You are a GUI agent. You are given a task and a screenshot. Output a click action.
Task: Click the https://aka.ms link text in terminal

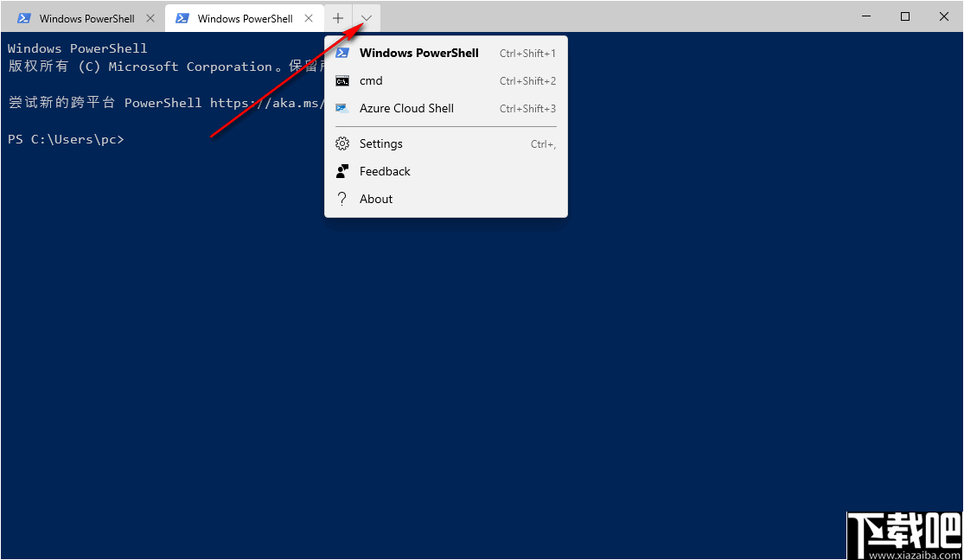(267, 103)
